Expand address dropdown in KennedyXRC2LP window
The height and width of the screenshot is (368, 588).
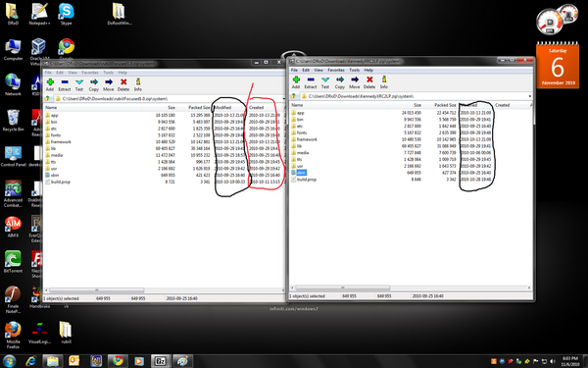530,96
